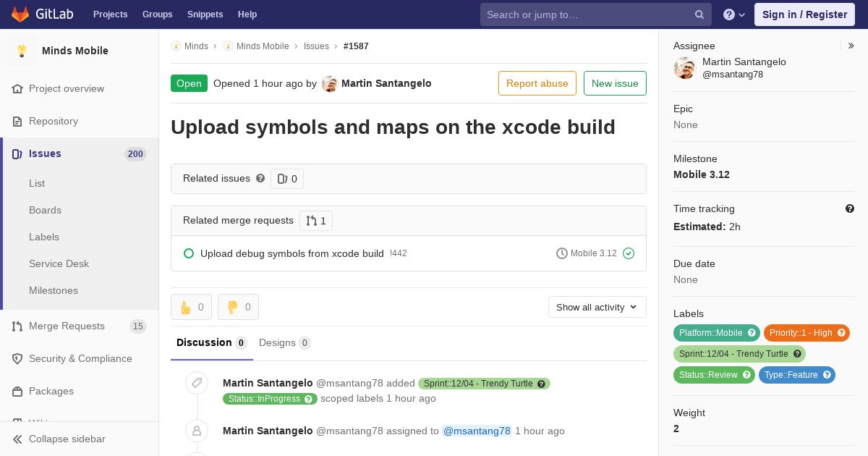The width and height of the screenshot is (868, 456).
Task: Click the Repository file icon
Action: pyautogui.click(x=17, y=121)
